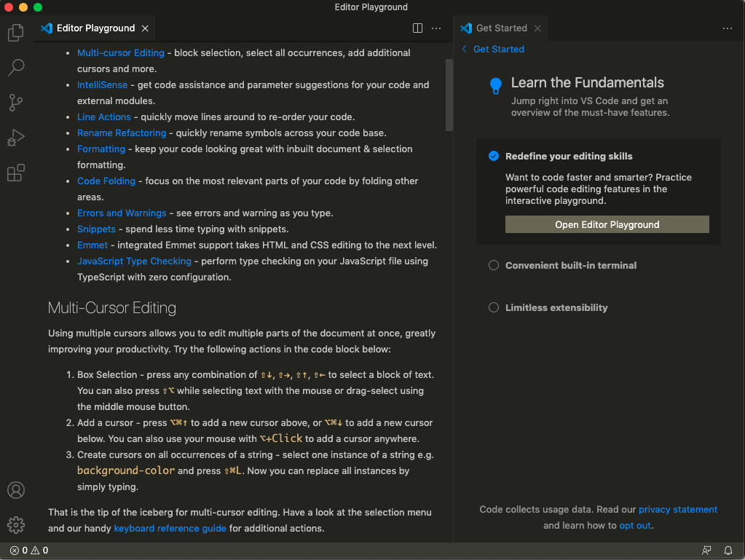Click the errors and warnings status indicator

29,551
